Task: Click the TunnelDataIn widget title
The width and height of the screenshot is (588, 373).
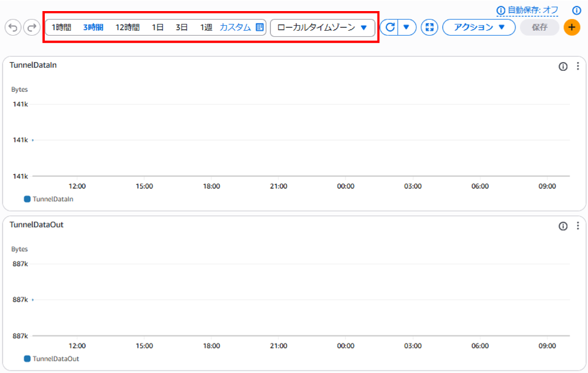Action: (33, 65)
